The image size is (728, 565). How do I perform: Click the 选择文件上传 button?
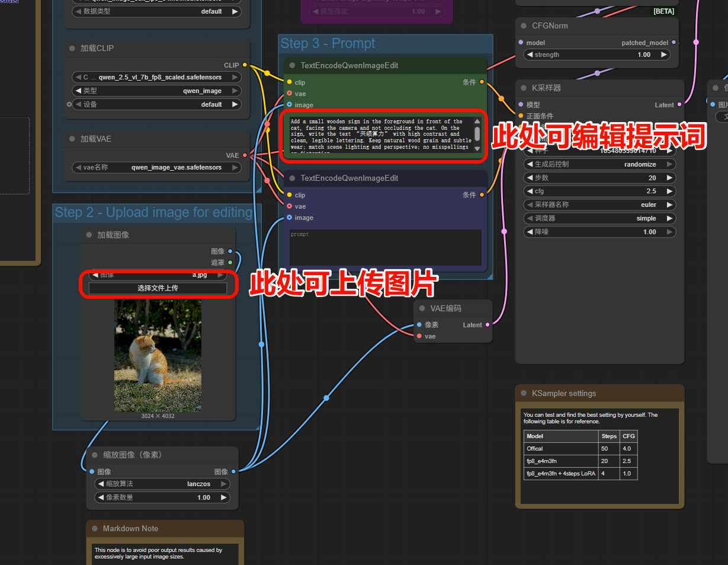coord(158,288)
